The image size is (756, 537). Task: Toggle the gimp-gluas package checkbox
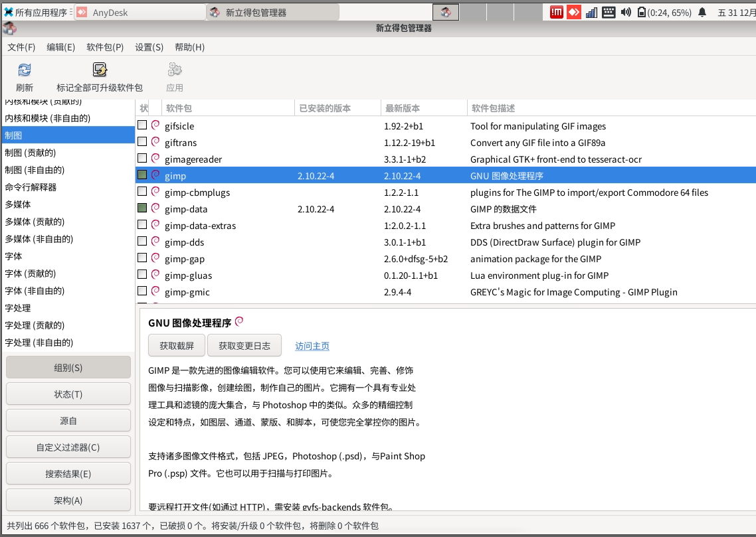142,275
